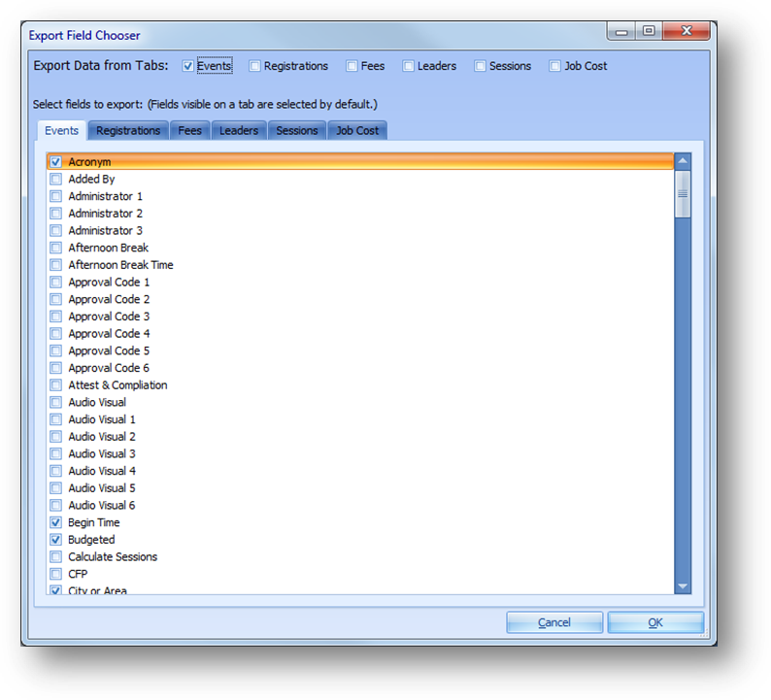Check the Audio Visual 4 field
This screenshot has height=700, width=771.
click(56, 471)
